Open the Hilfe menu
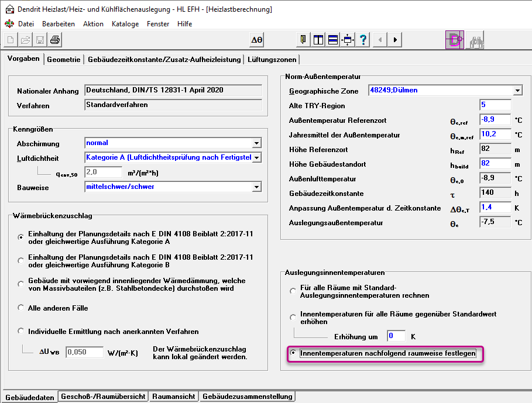Viewport: 532px width, 403px height. 184,24
